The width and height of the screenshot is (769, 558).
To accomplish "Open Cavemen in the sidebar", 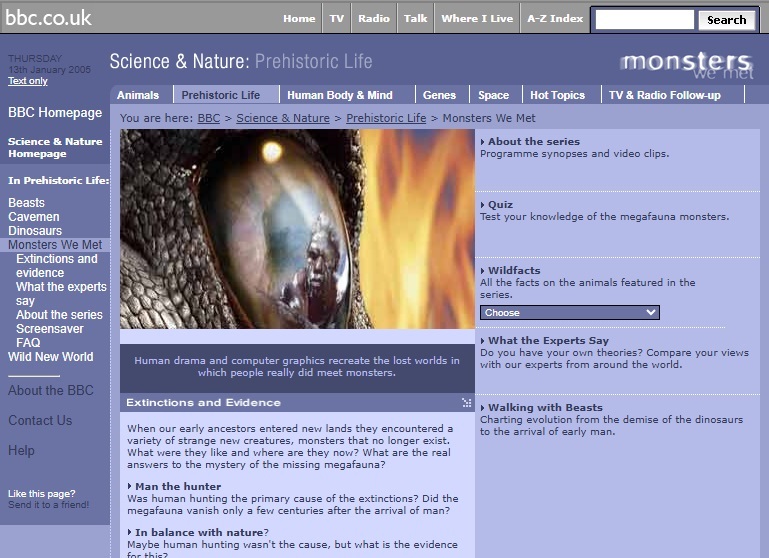I will point(33,217).
